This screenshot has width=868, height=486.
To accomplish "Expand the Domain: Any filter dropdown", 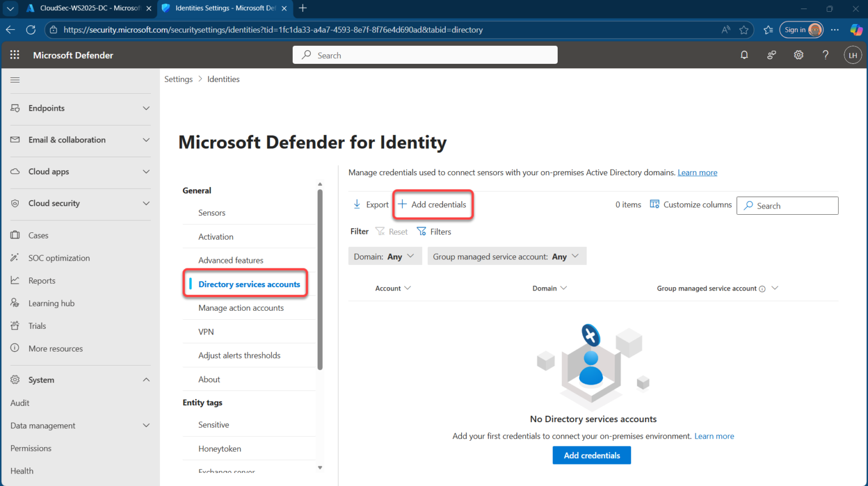I will [x=385, y=255].
